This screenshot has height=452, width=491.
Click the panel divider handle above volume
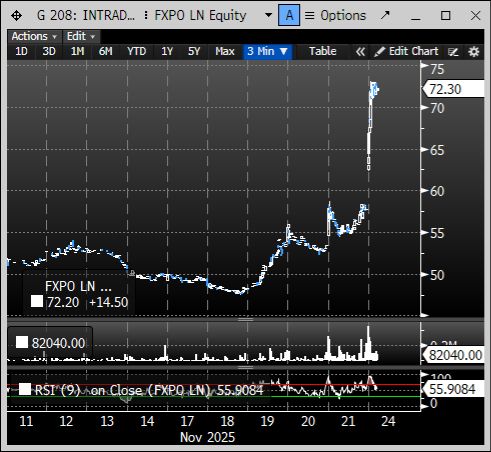click(x=246, y=319)
